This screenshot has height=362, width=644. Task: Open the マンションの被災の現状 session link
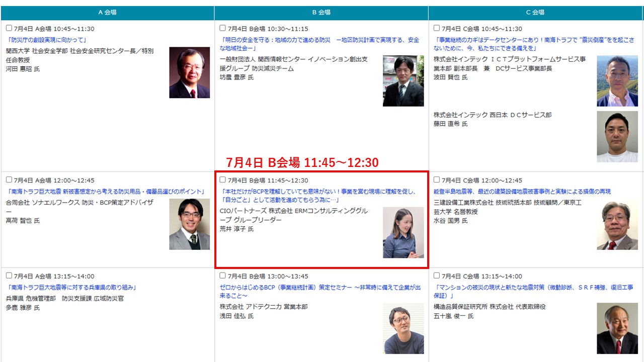[534, 291]
